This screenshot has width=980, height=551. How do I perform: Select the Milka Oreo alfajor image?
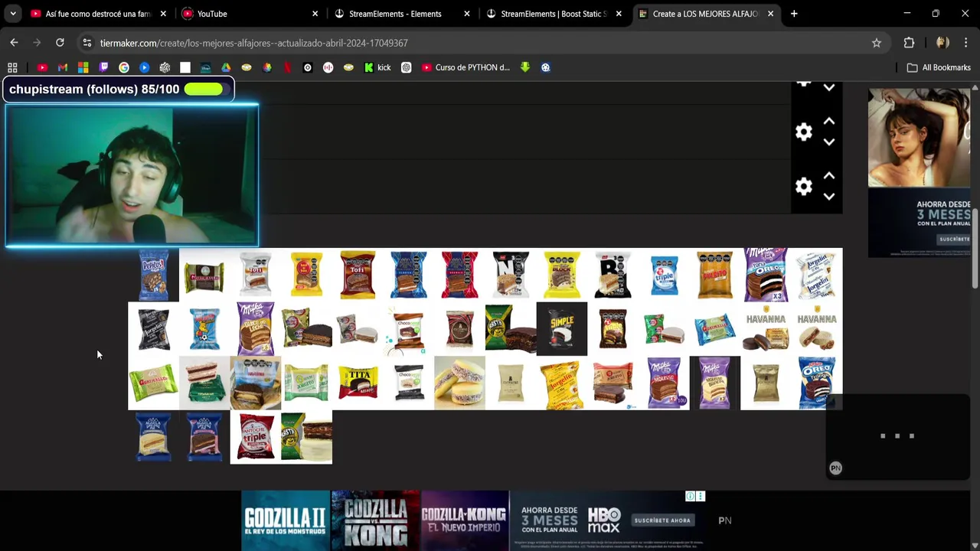coord(766,275)
